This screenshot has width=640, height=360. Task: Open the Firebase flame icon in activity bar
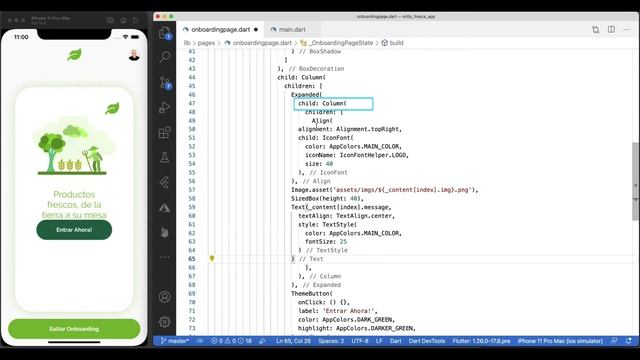coord(164,232)
